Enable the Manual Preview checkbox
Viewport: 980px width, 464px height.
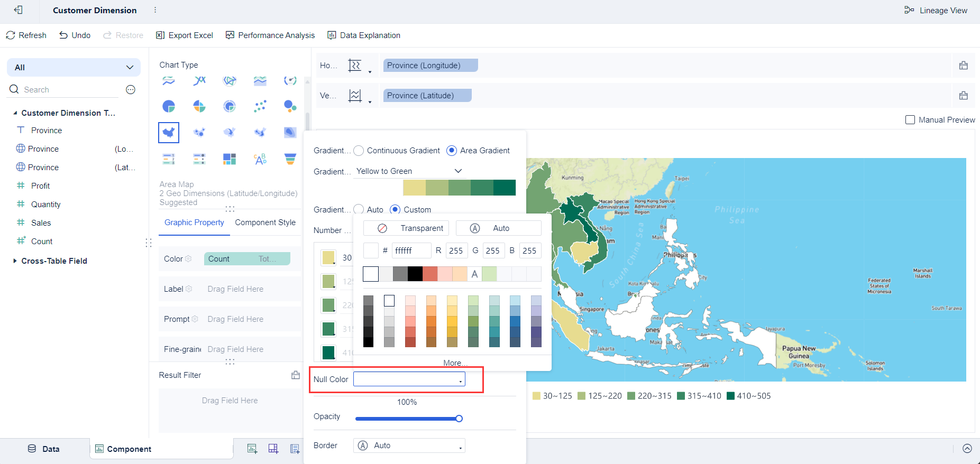910,120
